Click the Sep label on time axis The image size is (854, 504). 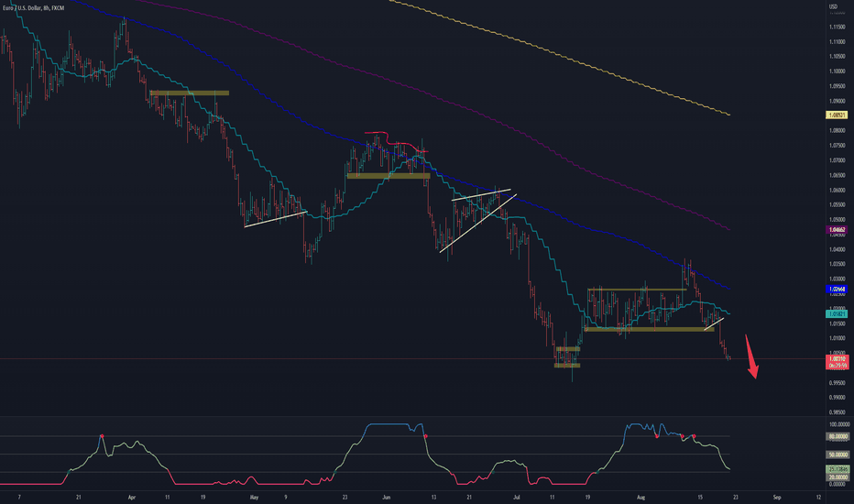[777, 497]
